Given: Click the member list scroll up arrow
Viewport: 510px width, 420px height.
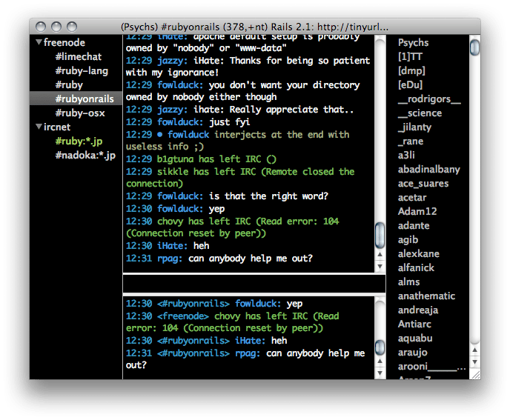Looking at the screenshot, I should pos(474,350).
